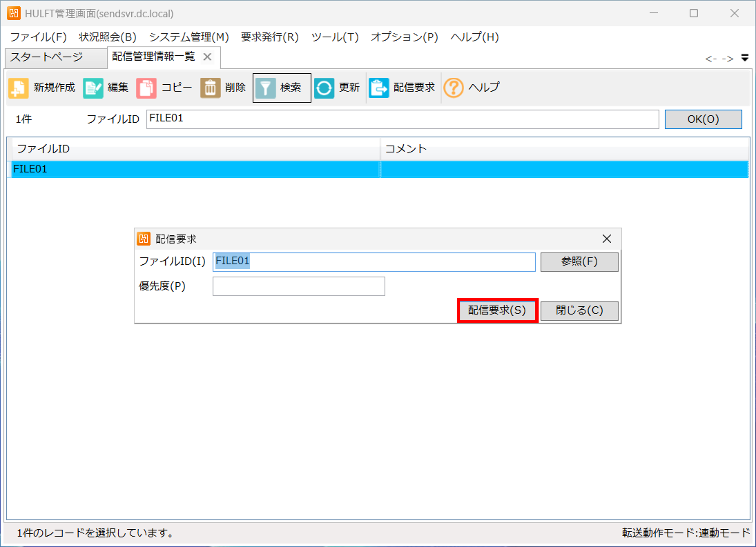The width and height of the screenshot is (756, 547).
Task: Open the tab list dropdown arrow
Action: click(x=745, y=58)
